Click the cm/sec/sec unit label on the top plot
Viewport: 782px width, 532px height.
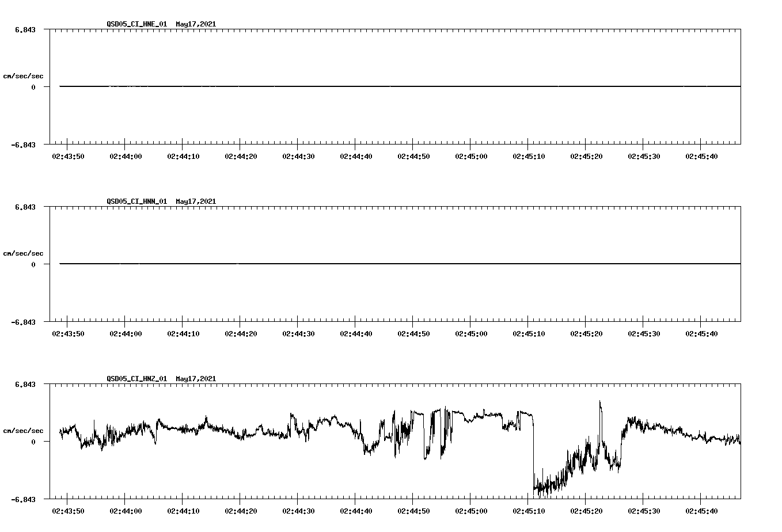24,76
